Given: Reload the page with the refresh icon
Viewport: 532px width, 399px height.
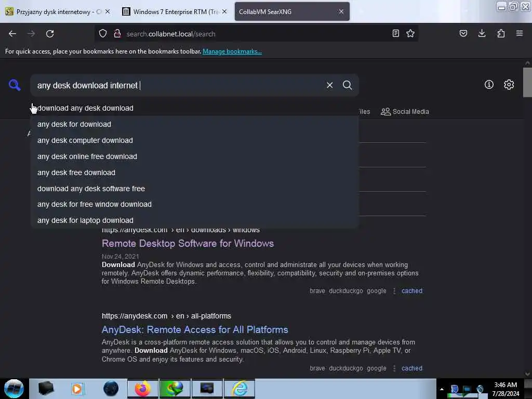Looking at the screenshot, I should pos(50,34).
